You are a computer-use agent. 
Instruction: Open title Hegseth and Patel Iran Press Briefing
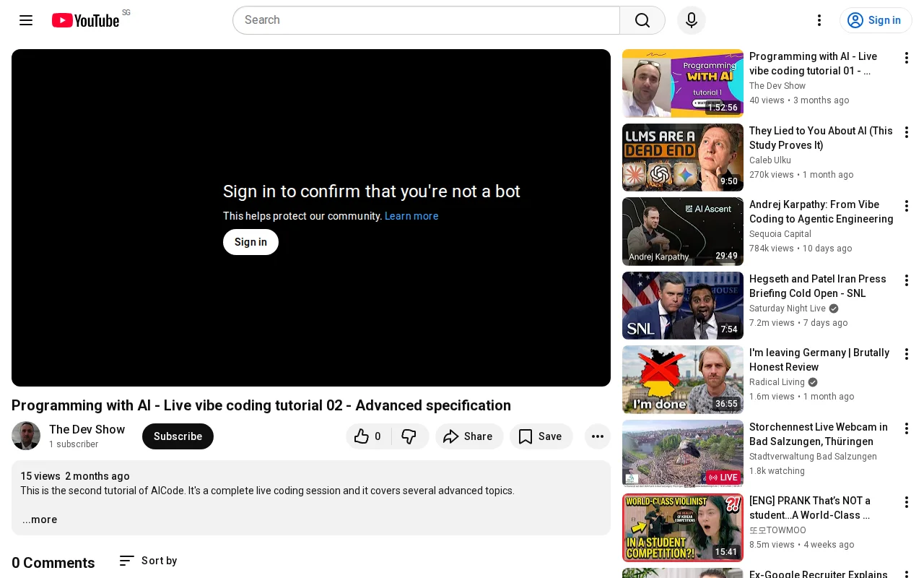[x=818, y=286]
